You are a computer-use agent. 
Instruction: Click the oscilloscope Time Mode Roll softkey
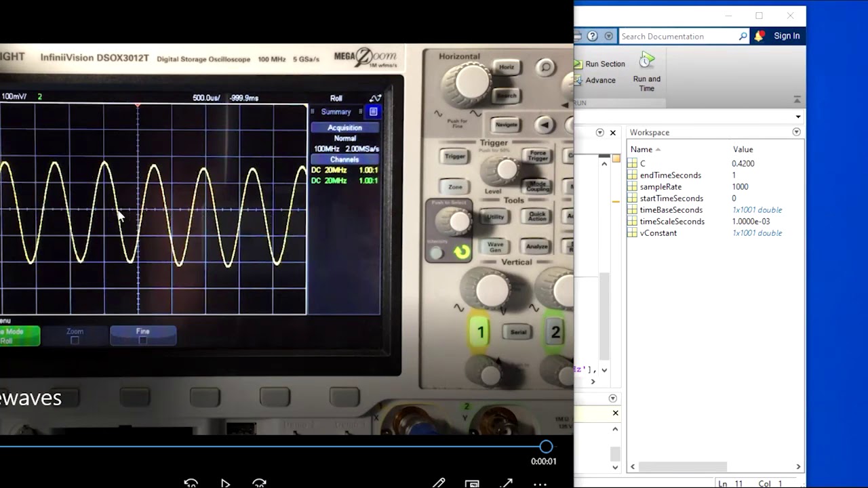pyautogui.click(x=20, y=336)
